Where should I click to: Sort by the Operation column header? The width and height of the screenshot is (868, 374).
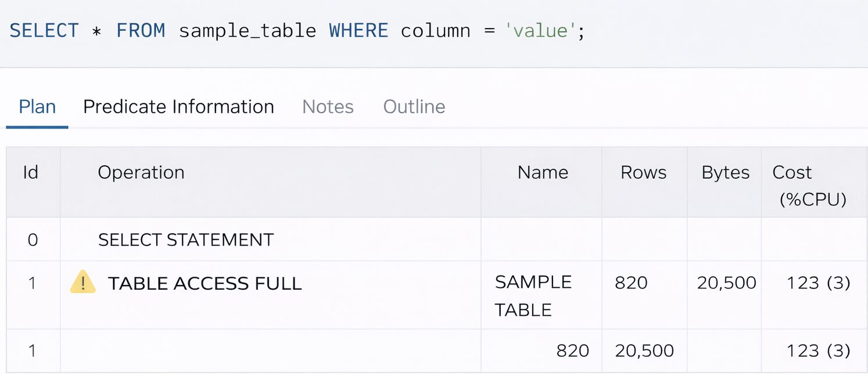click(141, 173)
